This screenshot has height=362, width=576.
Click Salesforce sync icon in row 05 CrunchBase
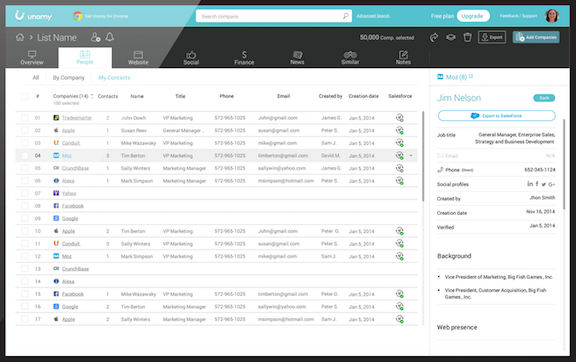(400, 168)
